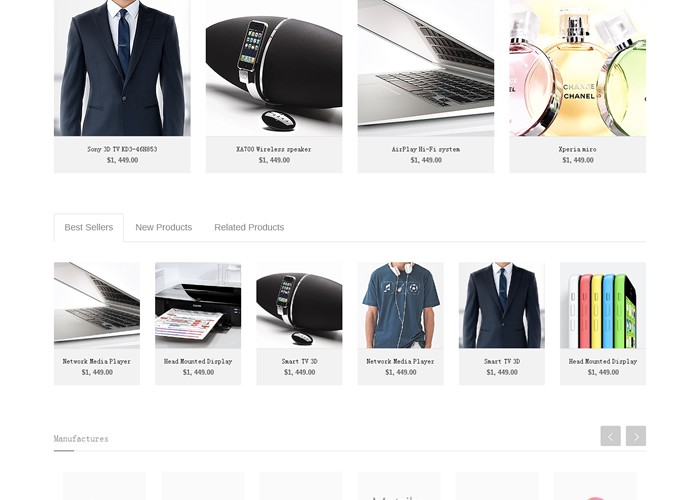Open the colorful phones thumbnail
This screenshot has width=700, height=500.
[603, 305]
